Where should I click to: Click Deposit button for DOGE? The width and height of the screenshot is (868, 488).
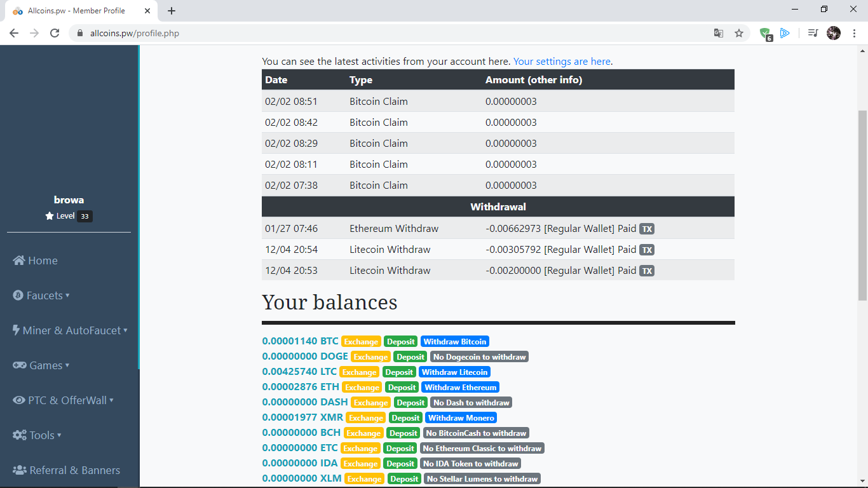tap(410, 357)
